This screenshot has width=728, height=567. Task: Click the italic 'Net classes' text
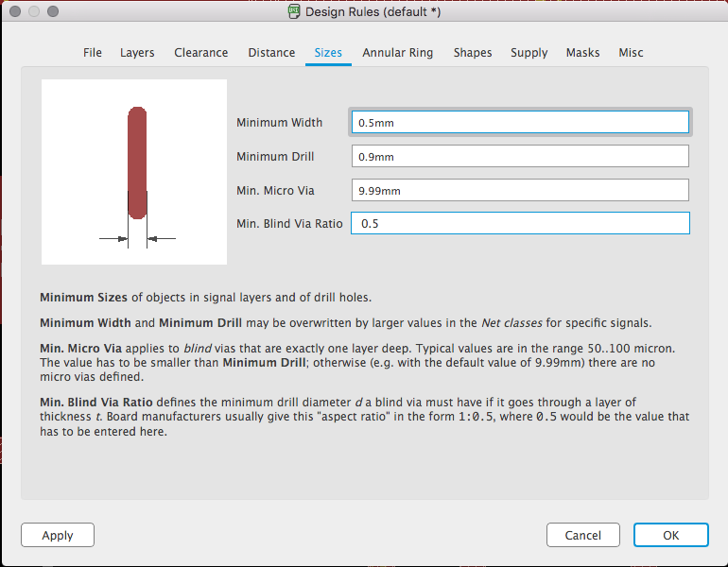click(511, 322)
